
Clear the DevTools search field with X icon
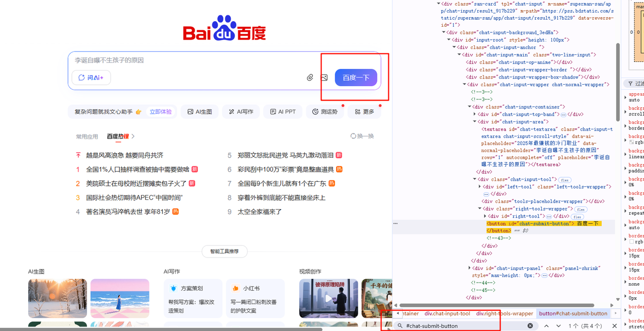pyautogui.click(x=530, y=326)
